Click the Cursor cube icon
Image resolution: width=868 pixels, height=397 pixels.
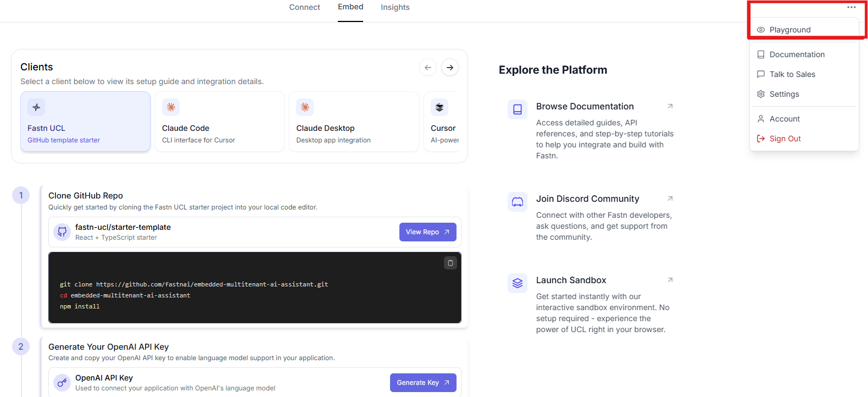pyautogui.click(x=439, y=107)
